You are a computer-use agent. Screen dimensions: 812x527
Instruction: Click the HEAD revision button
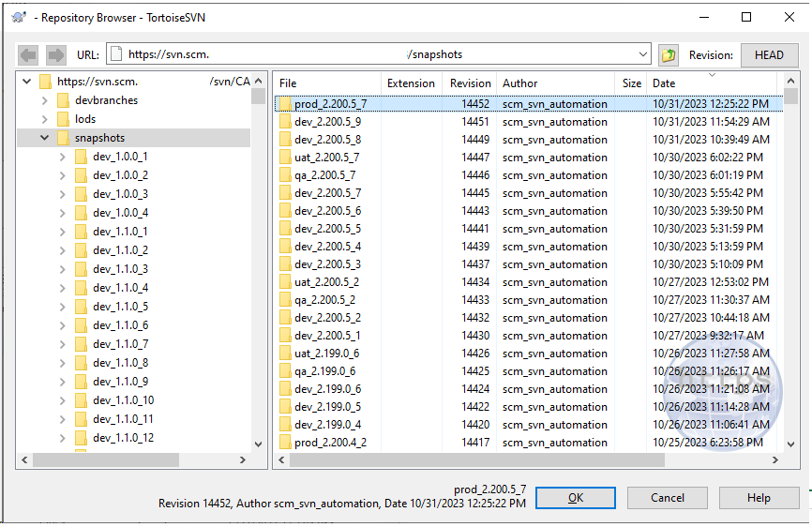(769, 55)
